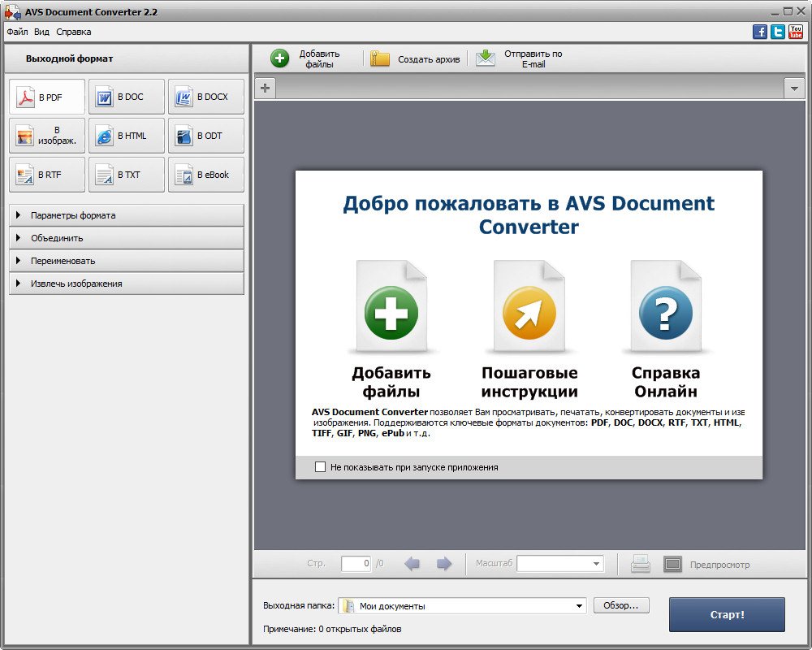Click the large green Добавить файлы icon
The height and width of the screenshot is (650, 812).
click(391, 313)
